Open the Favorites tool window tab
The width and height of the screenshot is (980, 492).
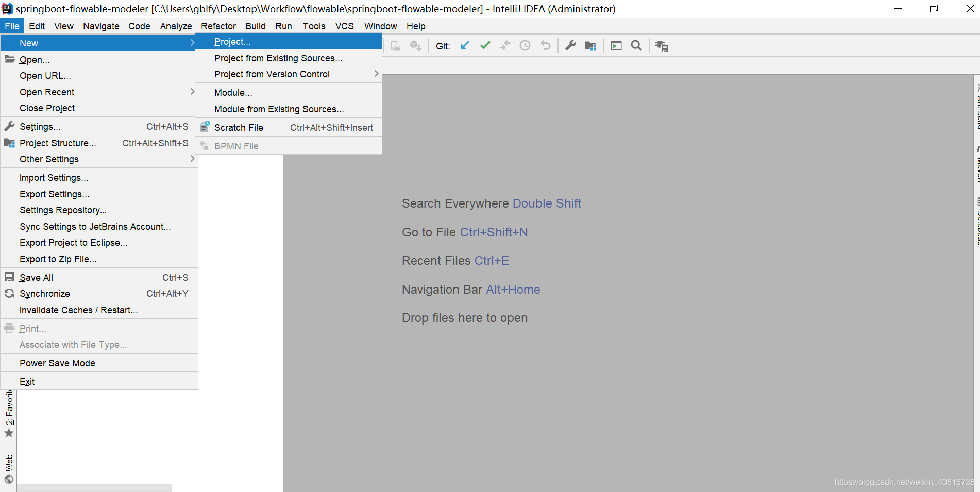click(9, 414)
